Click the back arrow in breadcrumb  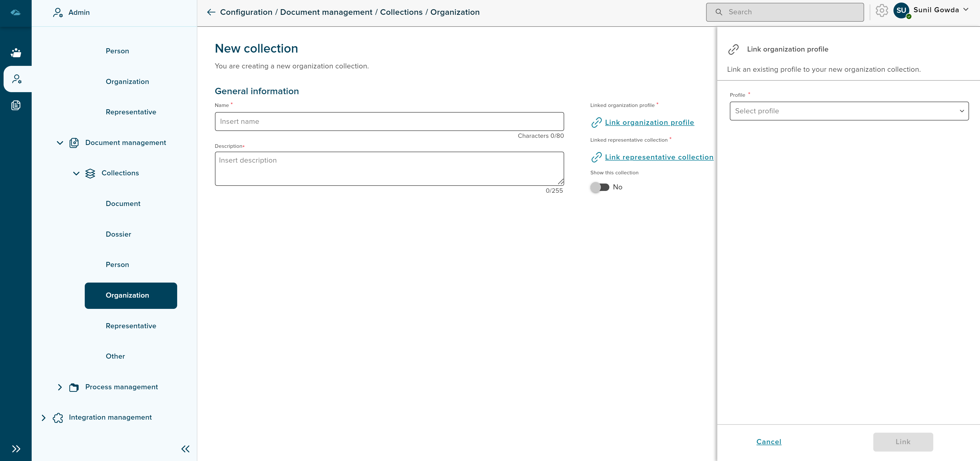(211, 12)
